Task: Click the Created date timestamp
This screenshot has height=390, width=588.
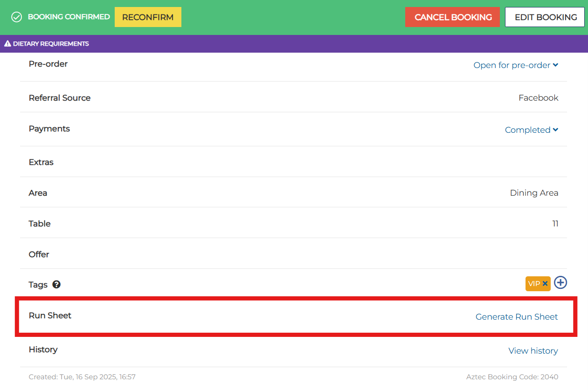Action: pos(82,377)
